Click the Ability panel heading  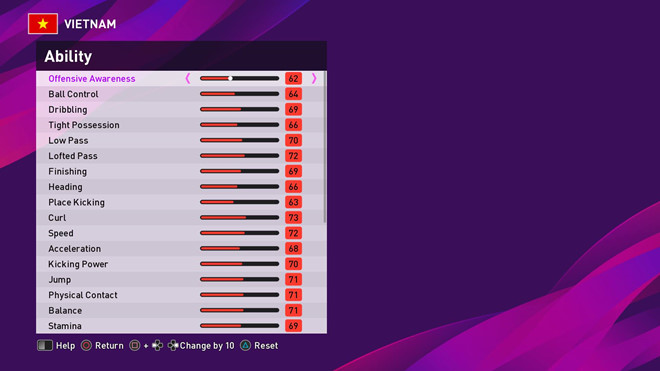click(x=68, y=56)
